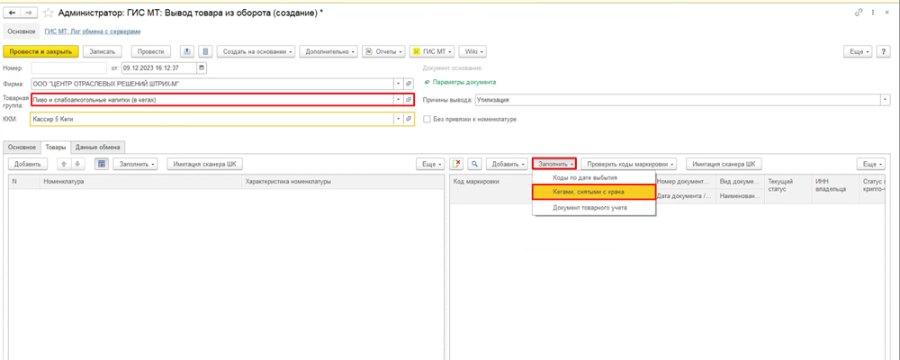Click the Номер input field

(69, 68)
